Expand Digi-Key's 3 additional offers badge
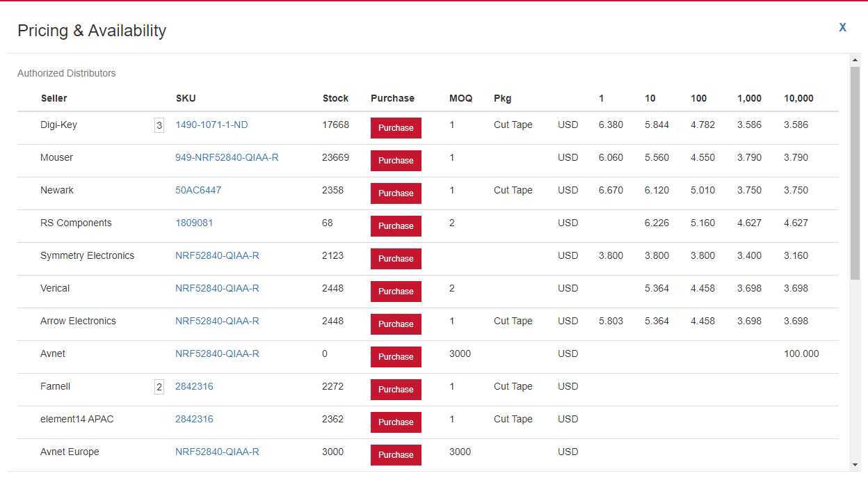The image size is (868, 485). [x=159, y=125]
